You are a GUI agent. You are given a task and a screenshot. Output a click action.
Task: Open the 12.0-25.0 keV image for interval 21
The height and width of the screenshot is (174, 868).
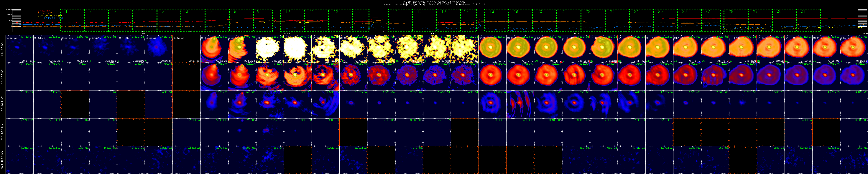point(576,104)
